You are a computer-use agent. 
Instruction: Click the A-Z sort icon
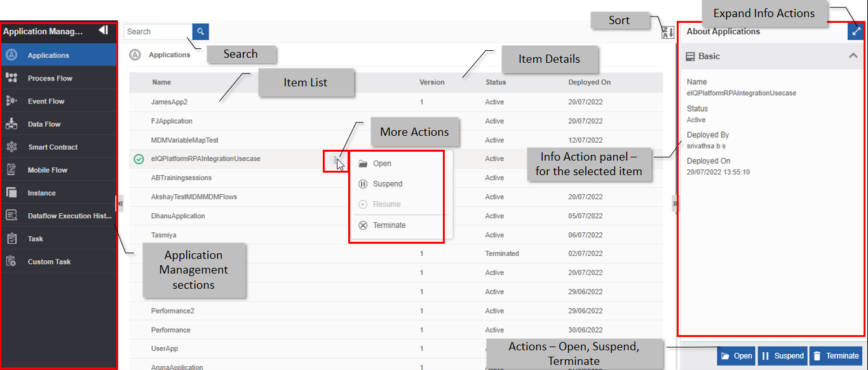click(668, 32)
